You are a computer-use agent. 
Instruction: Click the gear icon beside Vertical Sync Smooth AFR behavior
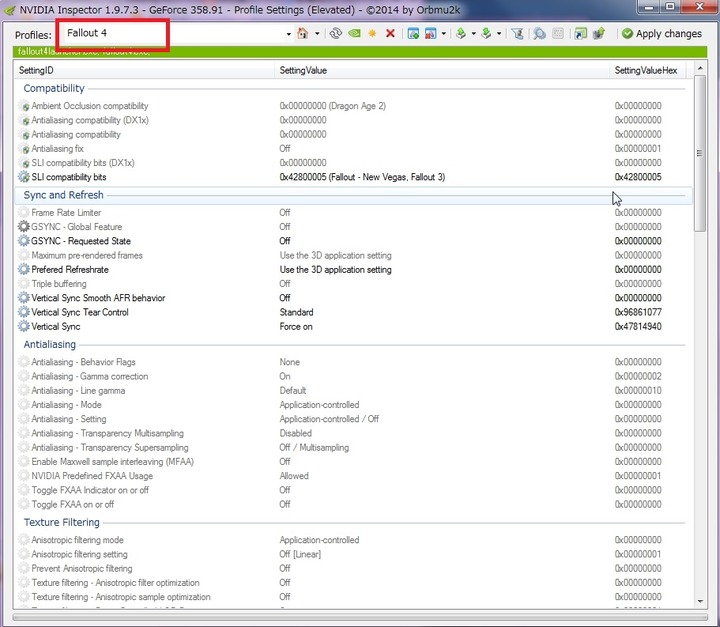[x=23, y=298]
